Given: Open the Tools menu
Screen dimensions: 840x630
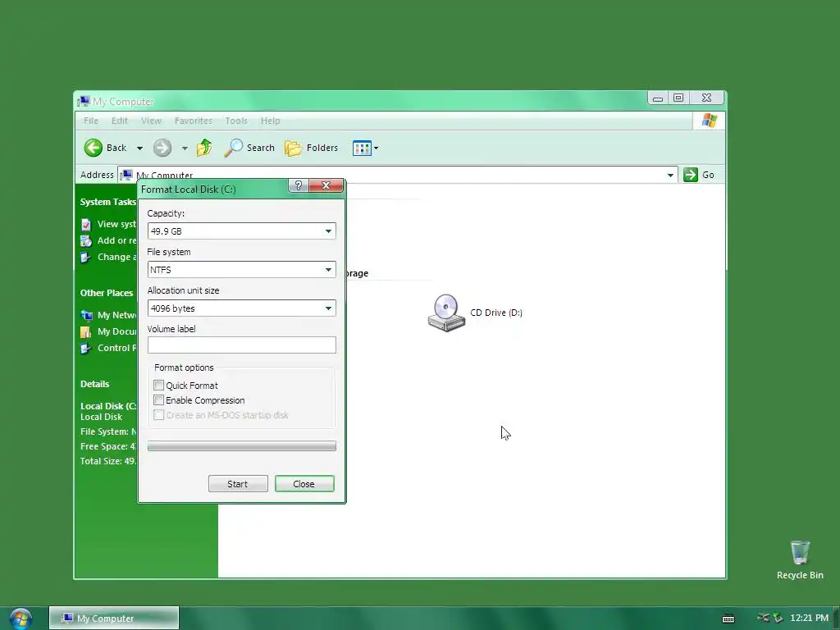Looking at the screenshot, I should coord(236,121).
